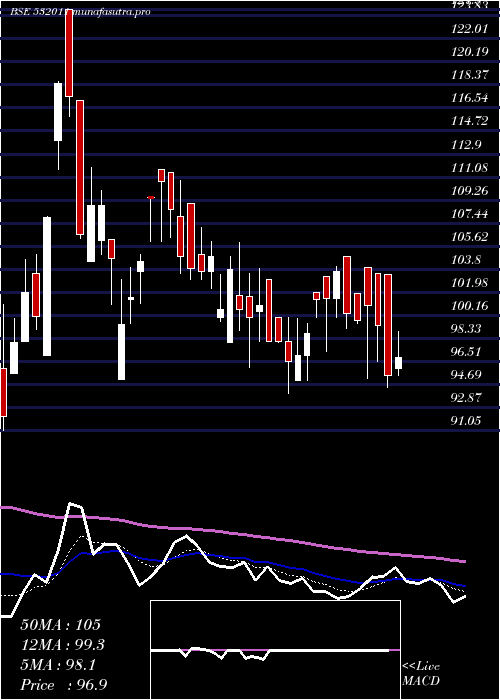Select the Price : 96.9 readout

click(63, 685)
